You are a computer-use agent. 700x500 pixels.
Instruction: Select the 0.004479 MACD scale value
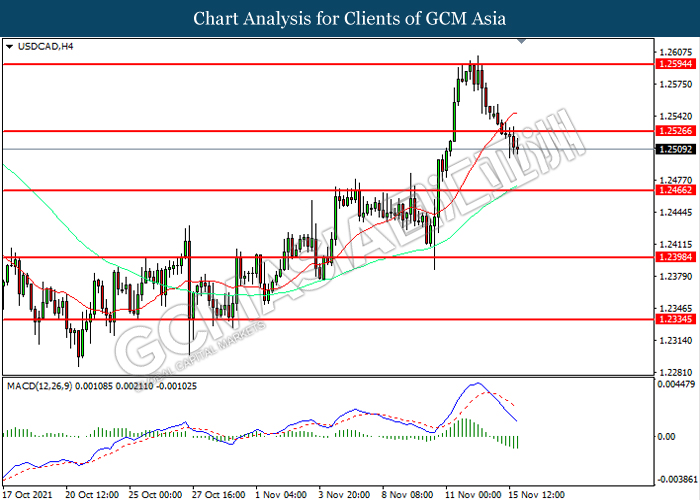tap(676, 384)
